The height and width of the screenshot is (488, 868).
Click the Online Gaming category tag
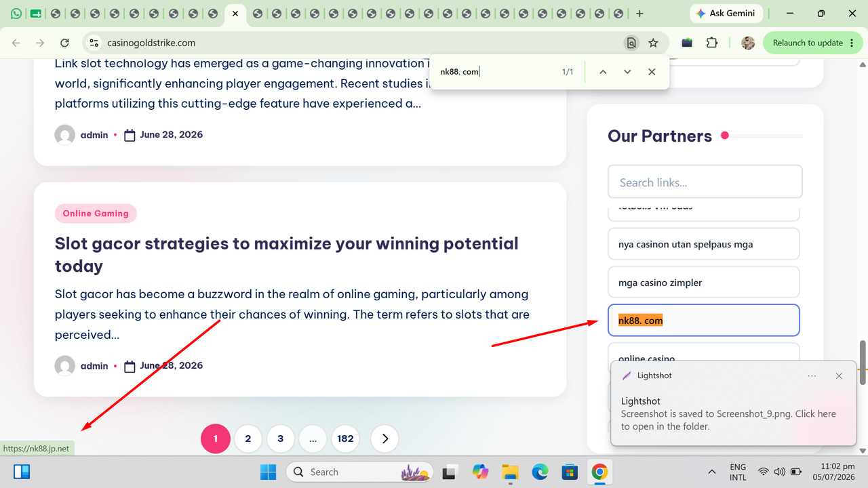96,213
